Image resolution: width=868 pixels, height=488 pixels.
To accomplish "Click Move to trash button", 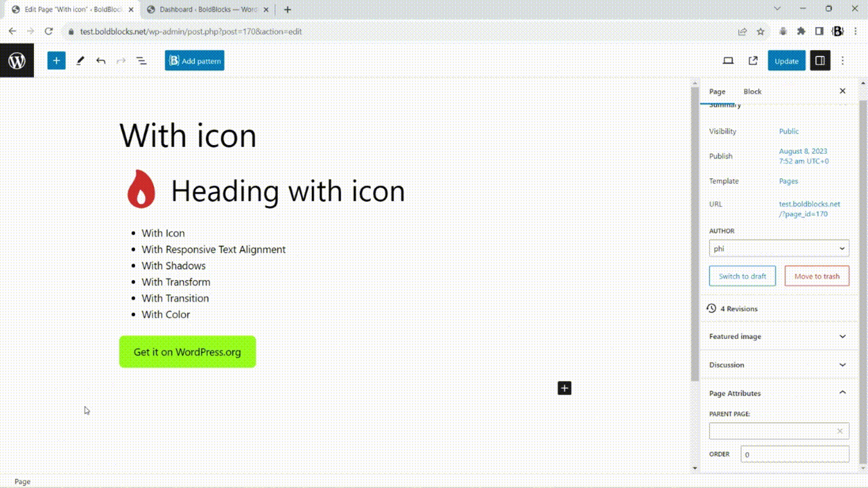I will pos(817,276).
